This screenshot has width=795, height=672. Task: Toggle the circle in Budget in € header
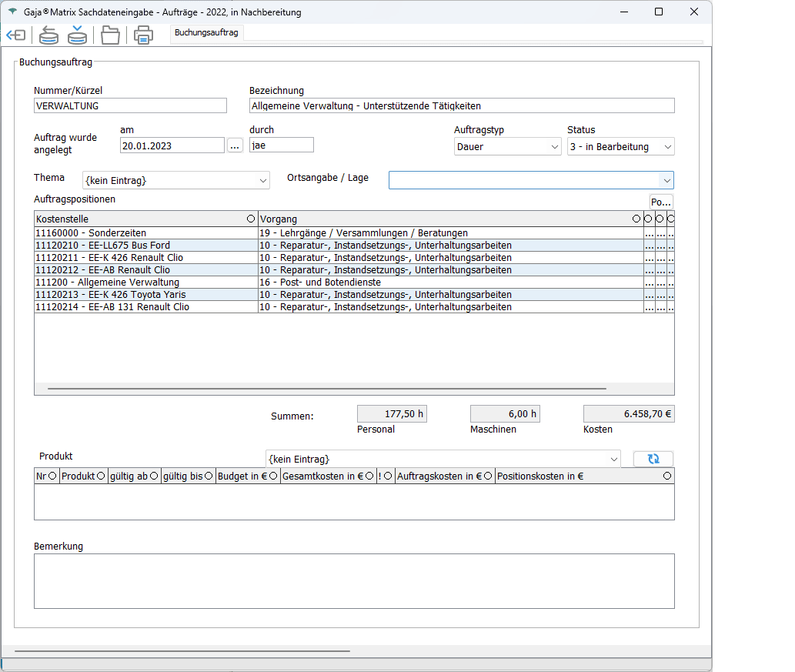273,476
